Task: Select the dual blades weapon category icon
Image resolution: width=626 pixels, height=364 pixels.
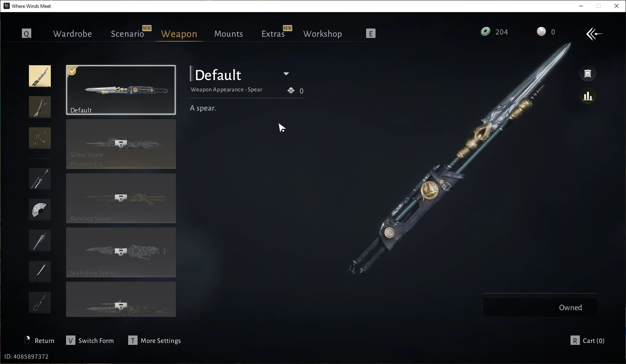Action: (40, 107)
